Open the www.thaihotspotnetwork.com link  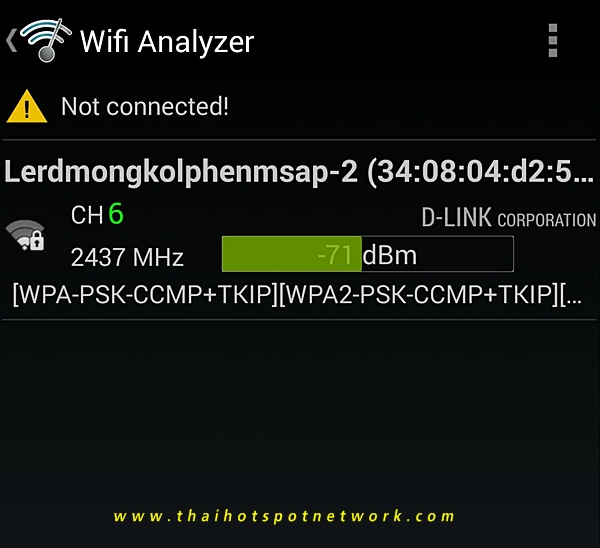(x=284, y=516)
